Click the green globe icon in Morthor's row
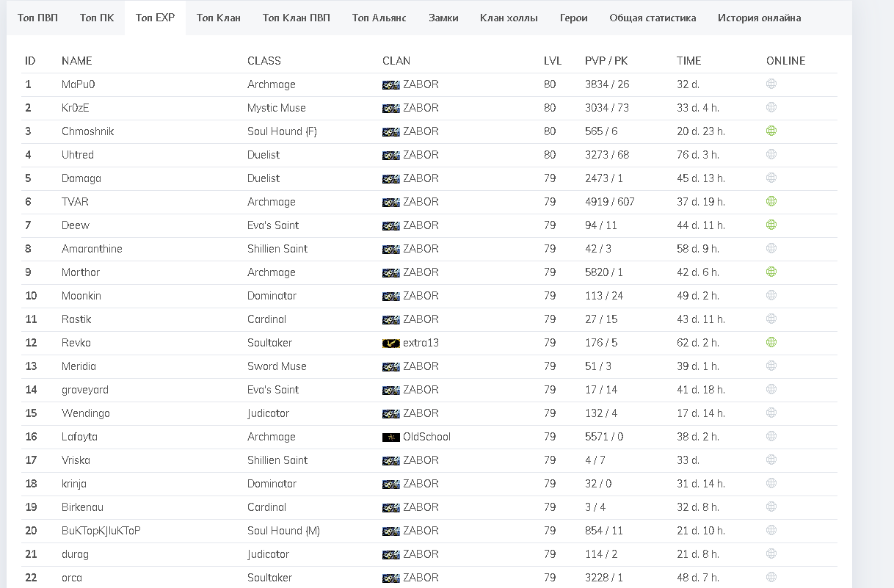894x588 pixels. [x=771, y=272]
